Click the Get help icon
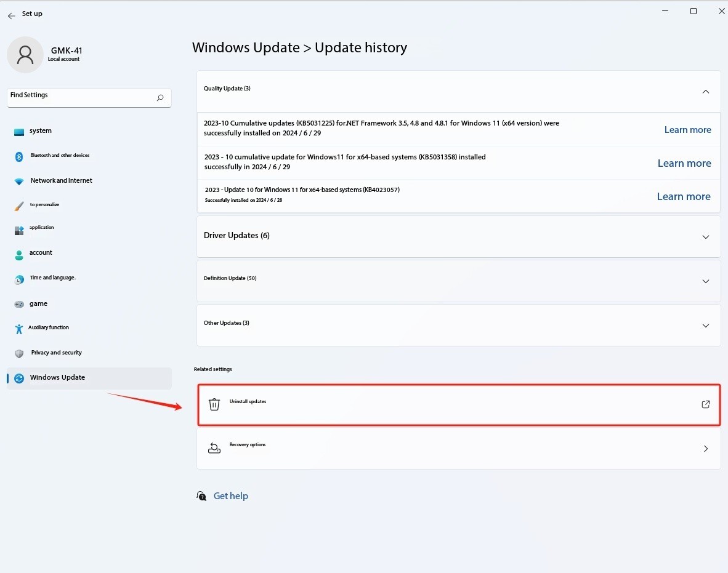The height and width of the screenshot is (573, 728). 201,496
